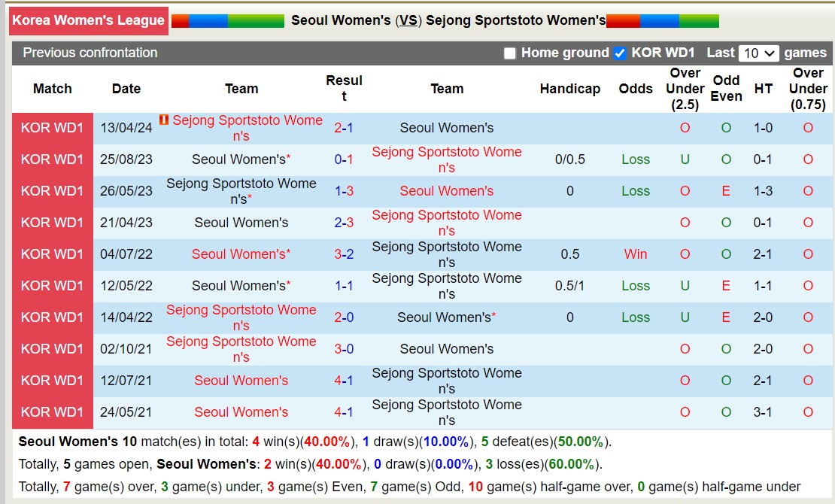Click Sejong Sportstoto Women's in 02/10/21 row
Image resolution: width=835 pixels, height=504 pixels.
coord(241,349)
